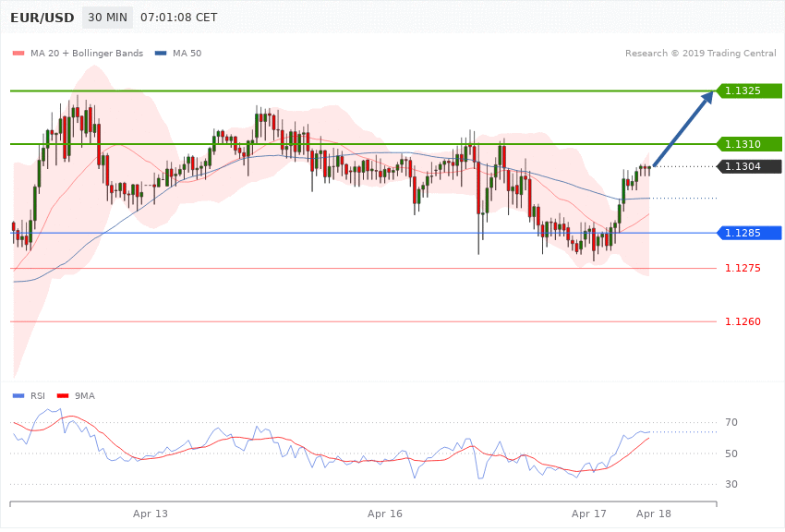
Task: Click the Apr 17 date axis label
Action: (589, 514)
